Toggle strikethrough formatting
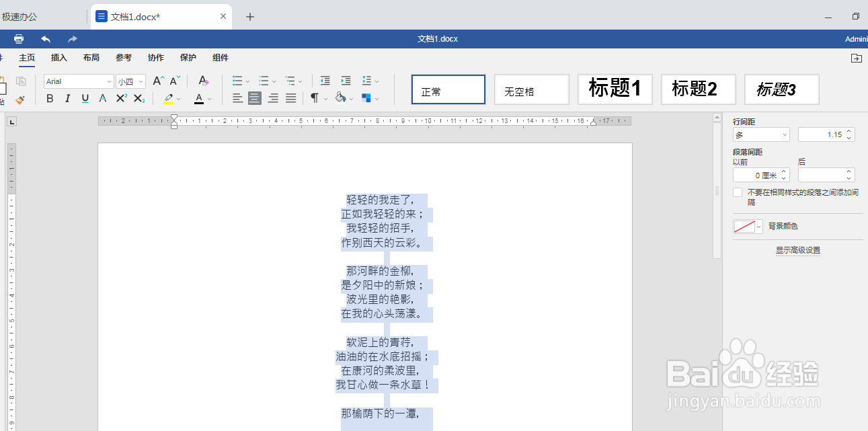 (102, 99)
